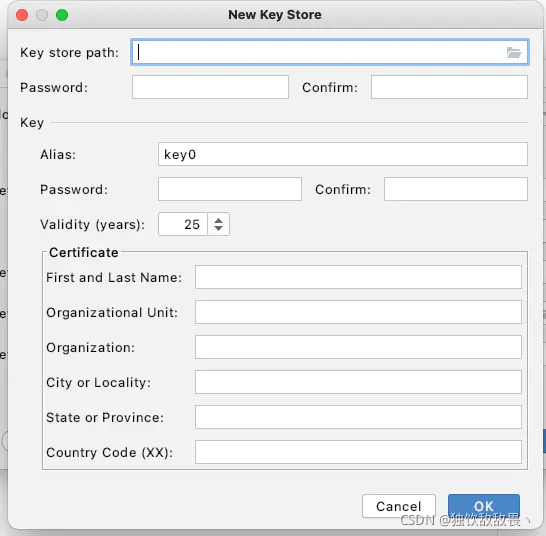The image size is (546, 536).
Task: Click the key Confirm field beside key Password
Action: point(456,189)
